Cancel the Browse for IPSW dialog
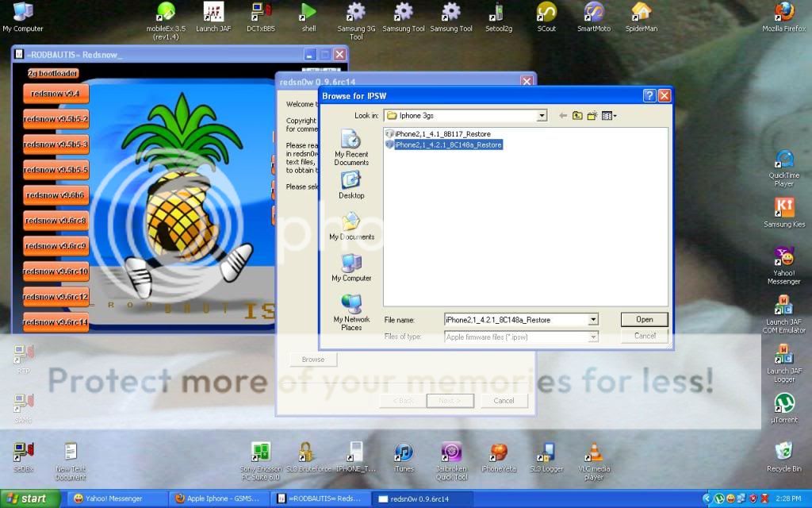This screenshot has height=508, width=812. point(644,336)
